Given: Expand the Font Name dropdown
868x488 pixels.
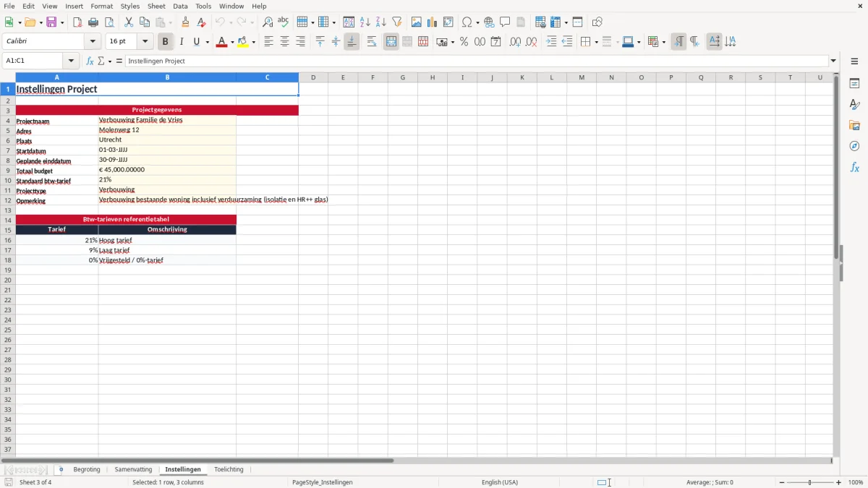Looking at the screenshot, I should click(93, 42).
